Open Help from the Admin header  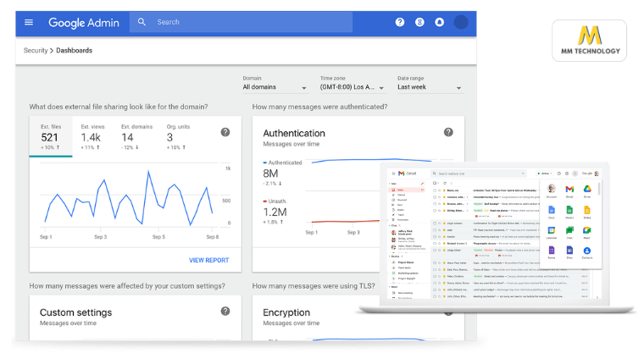400,22
